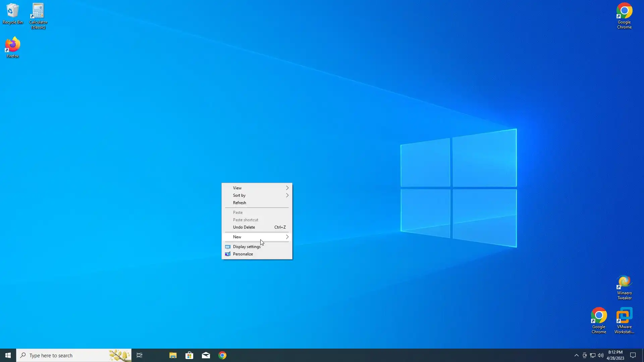Screen dimensions: 644x362
Task: Select the Winaero Tweaker desktop shortcut
Action: pyautogui.click(x=624, y=287)
